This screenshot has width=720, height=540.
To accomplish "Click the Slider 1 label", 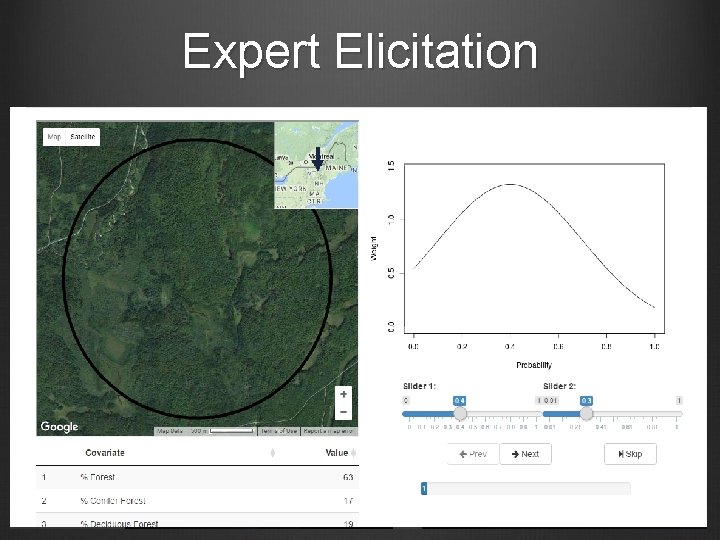I will [419, 386].
